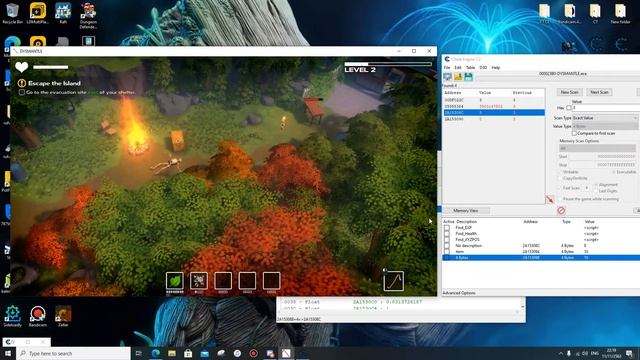The image size is (640, 360).
Task: Click the level experience progress bar
Action: [388, 64]
